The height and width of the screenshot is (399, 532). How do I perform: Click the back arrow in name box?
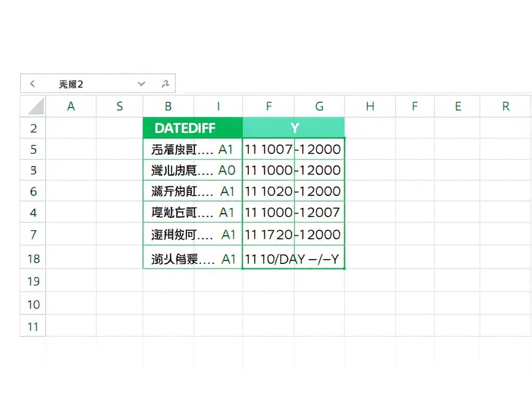tap(33, 84)
